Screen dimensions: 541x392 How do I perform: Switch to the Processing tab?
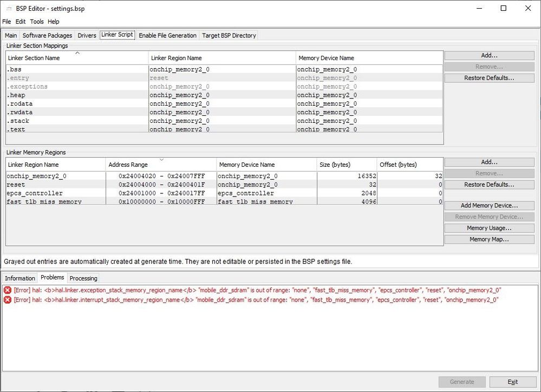[x=83, y=278]
